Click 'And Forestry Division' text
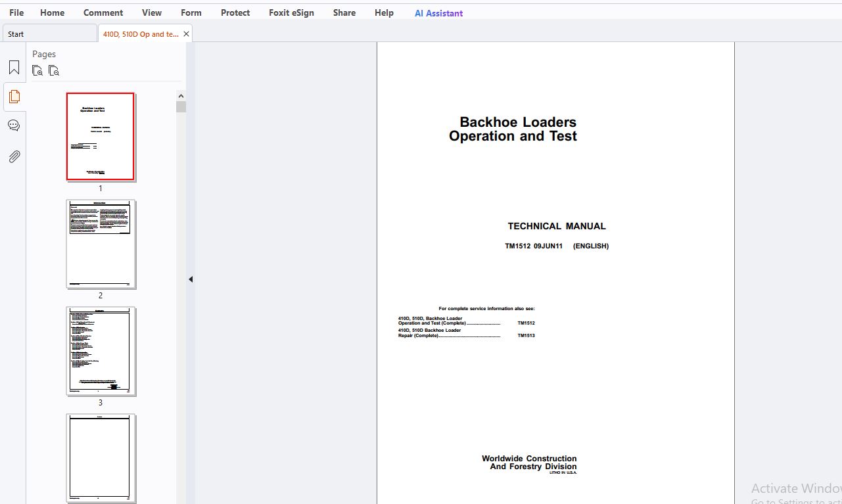842x504 pixels. click(x=533, y=467)
